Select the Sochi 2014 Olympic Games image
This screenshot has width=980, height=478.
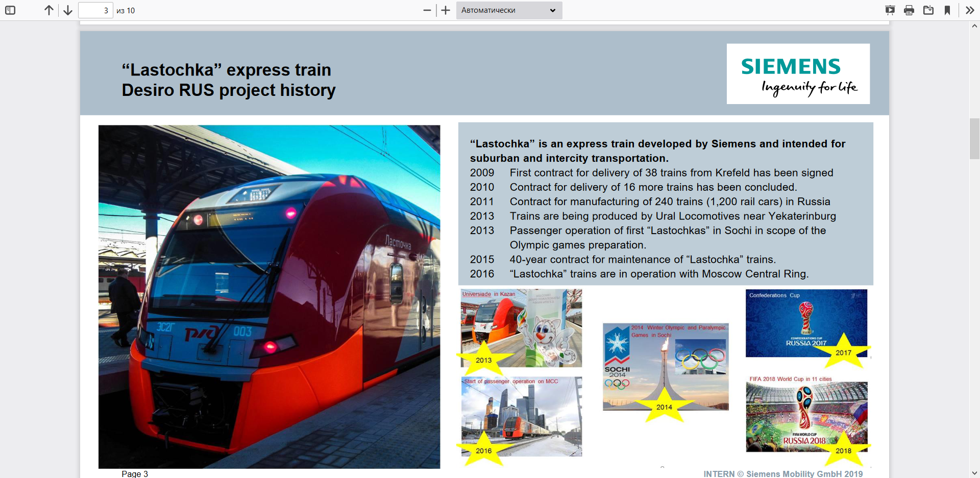[x=666, y=366]
